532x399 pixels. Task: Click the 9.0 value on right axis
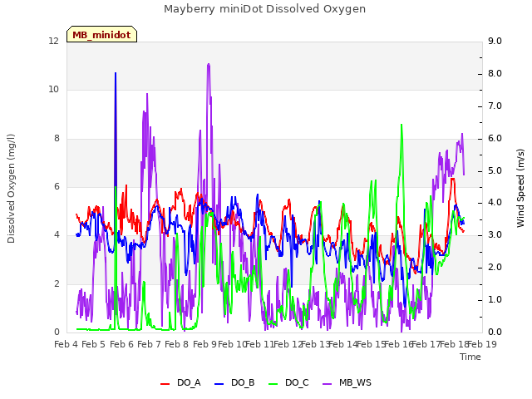[x=495, y=41]
